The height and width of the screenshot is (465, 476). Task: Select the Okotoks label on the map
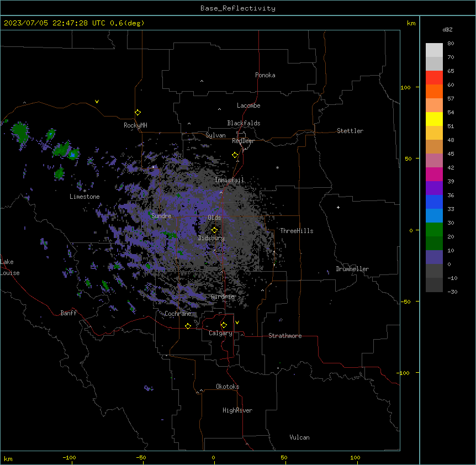click(228, 387)
